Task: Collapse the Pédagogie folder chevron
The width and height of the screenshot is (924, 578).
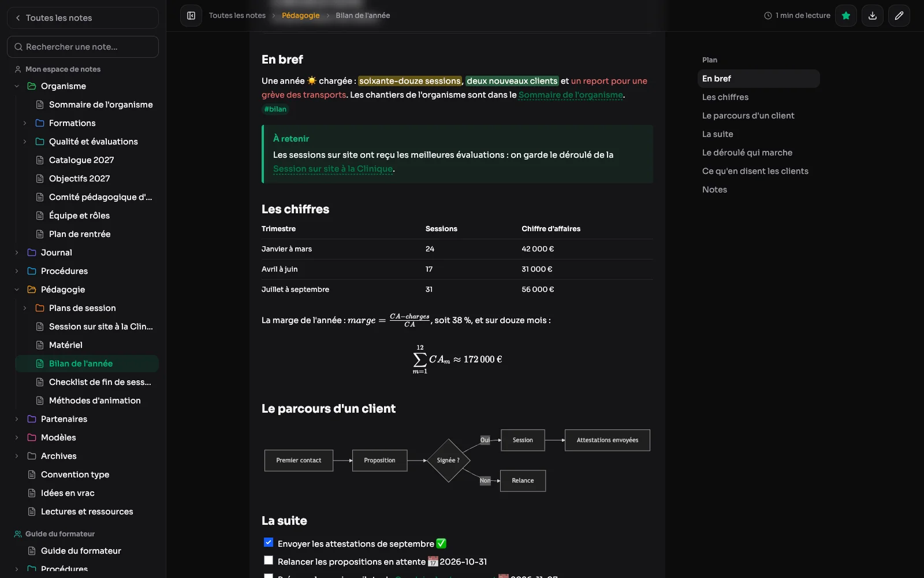Action: [x=17, y=290]
